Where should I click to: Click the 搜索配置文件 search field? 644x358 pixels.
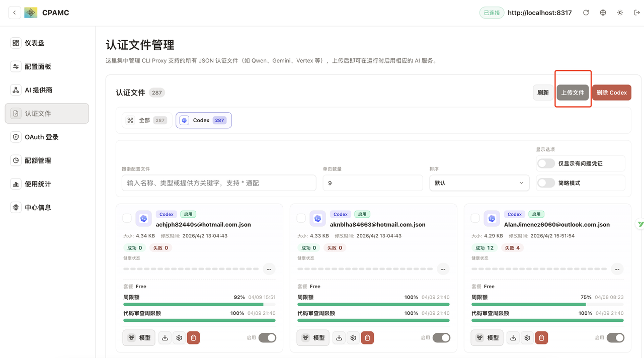tap(219, 183)
